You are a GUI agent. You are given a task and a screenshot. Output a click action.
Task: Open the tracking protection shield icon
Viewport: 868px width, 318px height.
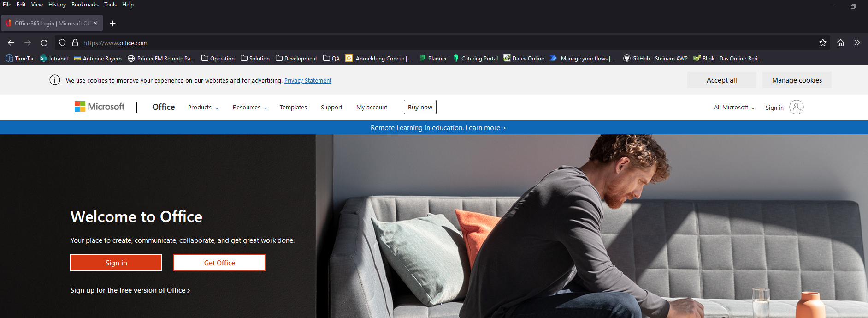point(62,43)
